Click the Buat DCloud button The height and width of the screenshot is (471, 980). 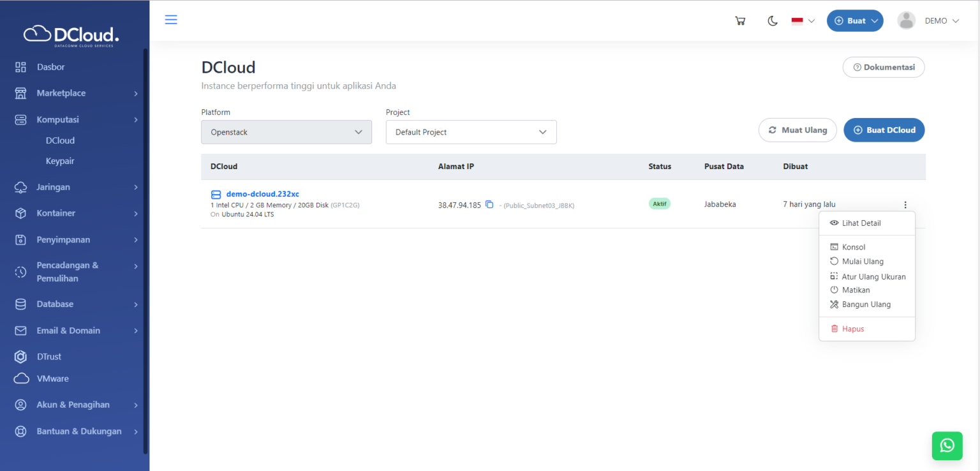[884, 130]
